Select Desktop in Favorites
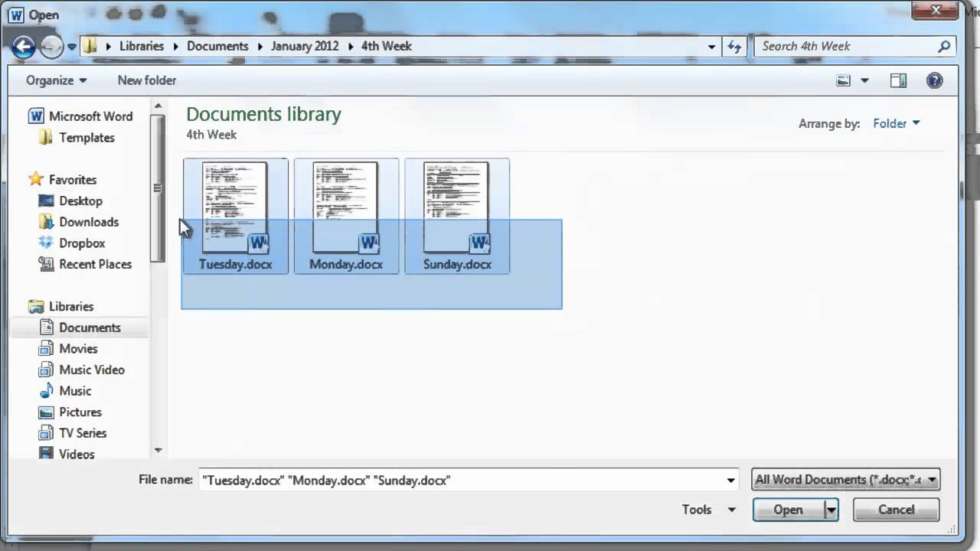Screen dimensions: 980x551 pyautogui.click(x=70, y=201)
